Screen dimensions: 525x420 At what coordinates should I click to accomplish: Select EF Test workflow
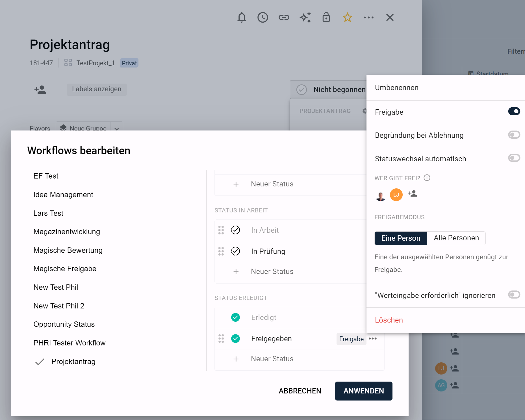(x=46, y=176)
